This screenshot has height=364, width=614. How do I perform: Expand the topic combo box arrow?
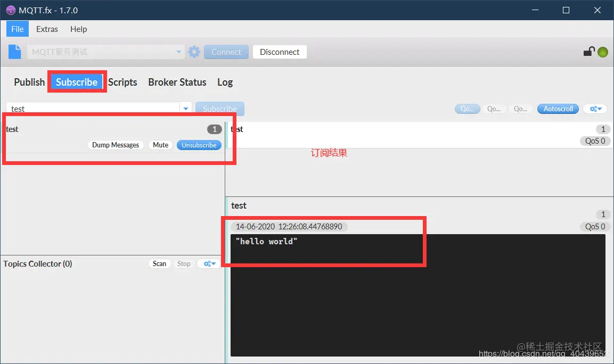pos(186,109)
